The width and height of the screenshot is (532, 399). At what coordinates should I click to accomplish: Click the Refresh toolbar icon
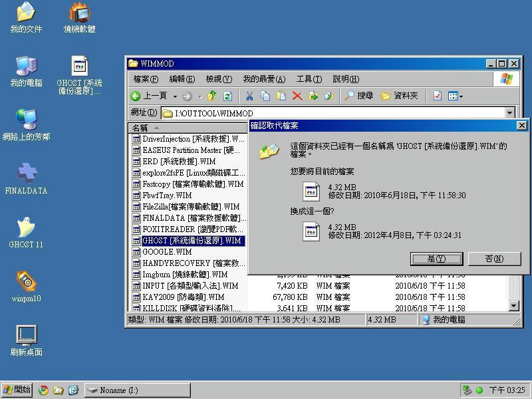(227, 96)
